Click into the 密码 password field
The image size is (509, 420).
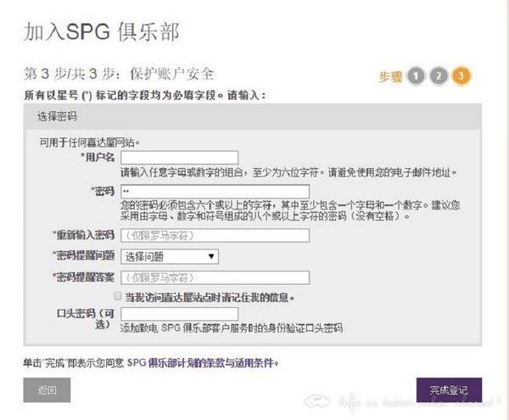click(x=215, y=192)
